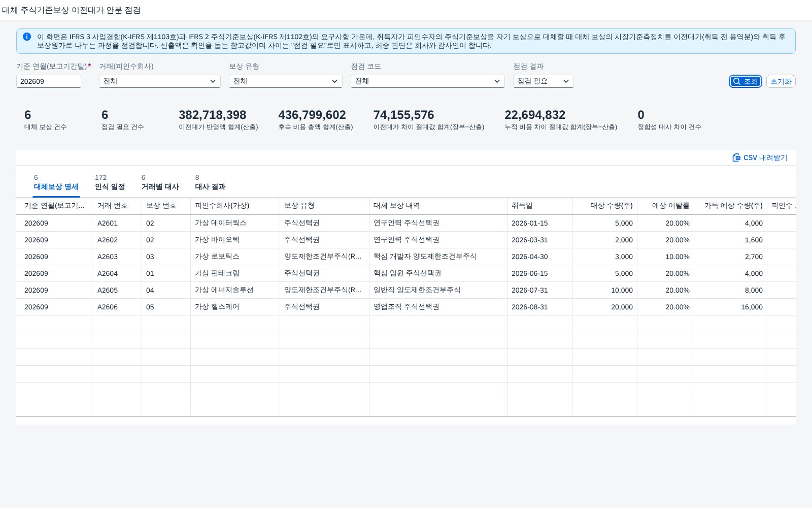Image resolution: width=812 pixels, height=508 pixels.
Task: Click the 보상 번호 column header
Action: (x=166, y=206)
